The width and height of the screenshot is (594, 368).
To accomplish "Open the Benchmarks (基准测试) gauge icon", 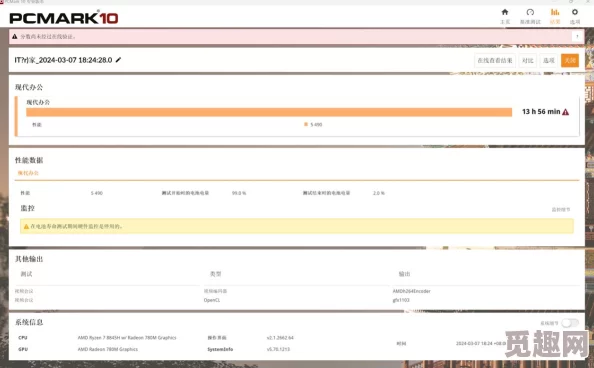I will (x=530, y=12).
